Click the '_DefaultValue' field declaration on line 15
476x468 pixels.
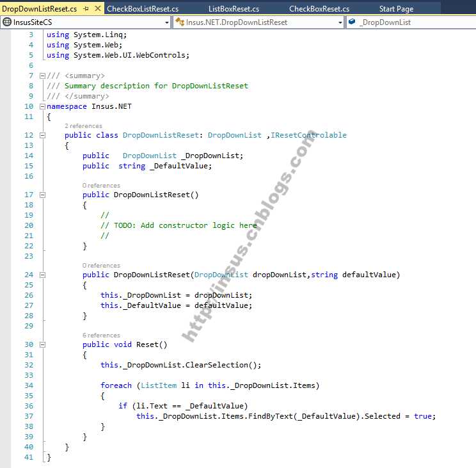pos(178,166)
